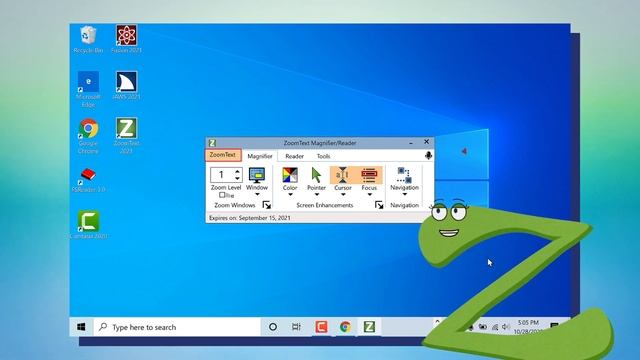
Task: Decrease zoom level with down arrow
Action: point(237,178)
